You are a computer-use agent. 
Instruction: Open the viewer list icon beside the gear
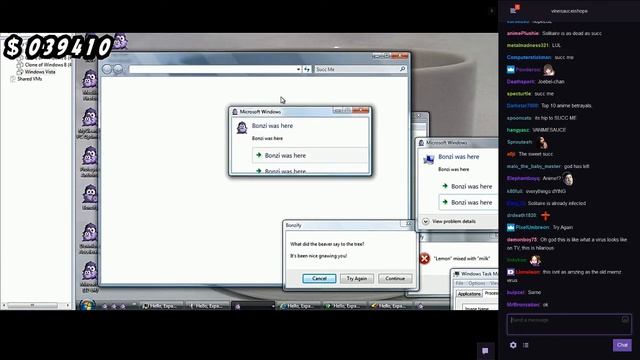tap(526, 345)
